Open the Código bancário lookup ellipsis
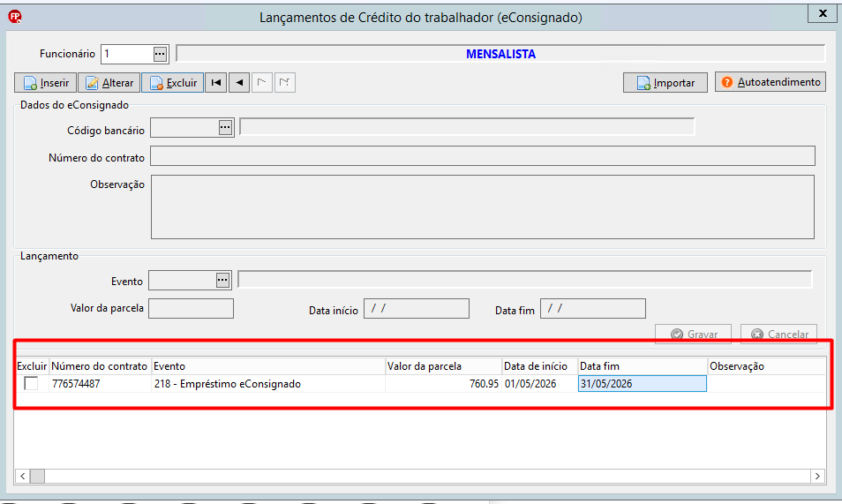Screen dimensions: 842x504 225,127
